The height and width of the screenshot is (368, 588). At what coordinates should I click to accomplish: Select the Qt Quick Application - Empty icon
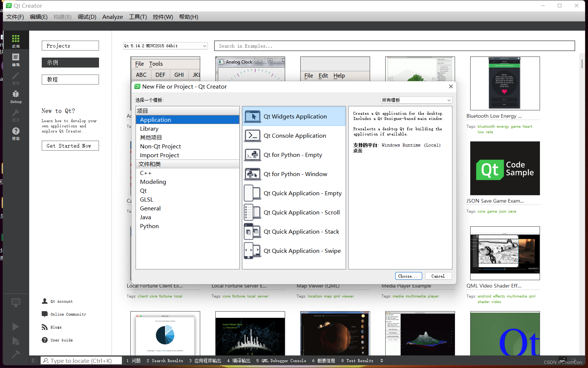[x=253, y=193]
